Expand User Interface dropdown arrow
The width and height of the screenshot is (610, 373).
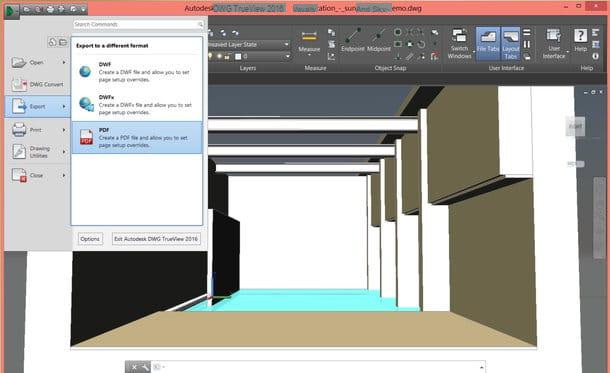[567, 52]
